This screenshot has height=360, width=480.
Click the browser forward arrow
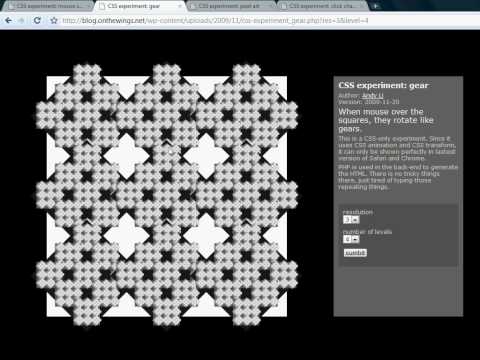(x=22, y=21)
